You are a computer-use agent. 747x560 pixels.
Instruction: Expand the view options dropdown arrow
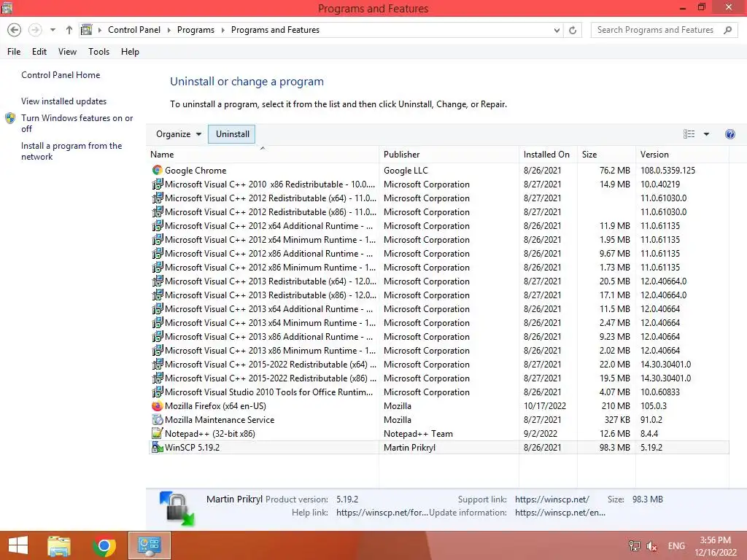click(x=706, y=134)
